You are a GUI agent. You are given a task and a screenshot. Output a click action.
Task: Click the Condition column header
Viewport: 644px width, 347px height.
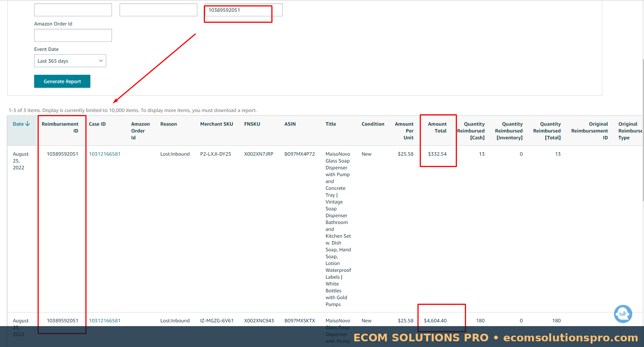[x=373, y=124]
